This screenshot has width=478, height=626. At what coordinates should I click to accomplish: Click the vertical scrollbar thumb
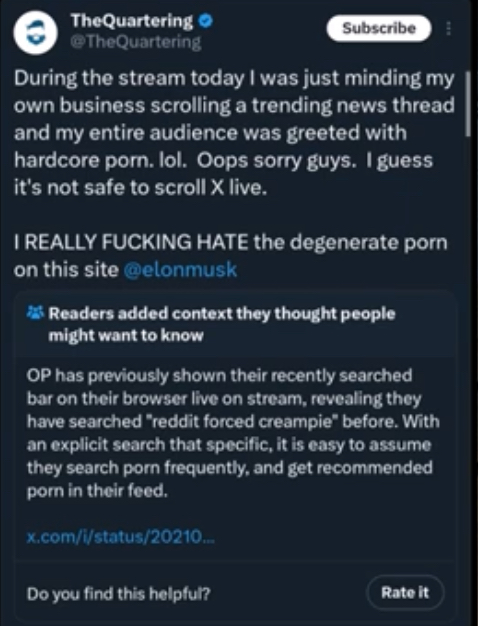468,105
